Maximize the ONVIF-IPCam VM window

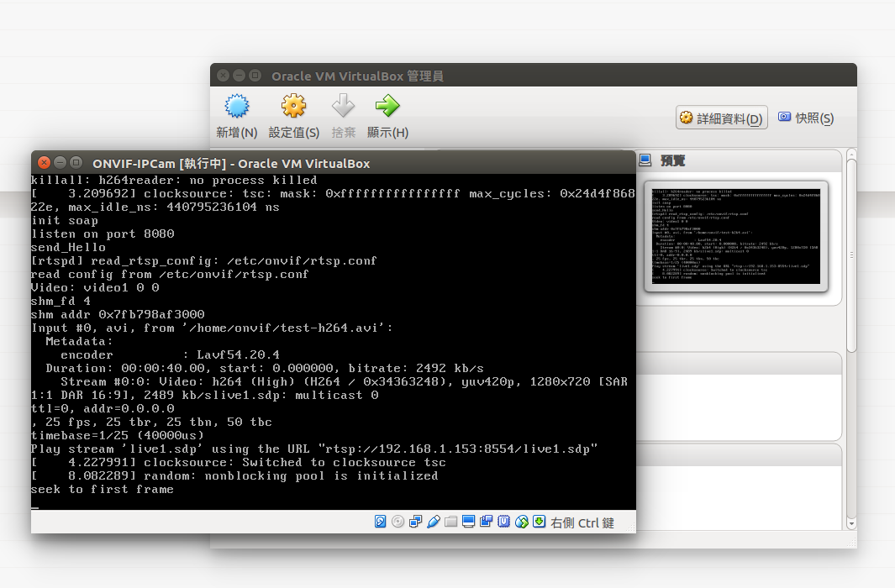tap(76, 163)
